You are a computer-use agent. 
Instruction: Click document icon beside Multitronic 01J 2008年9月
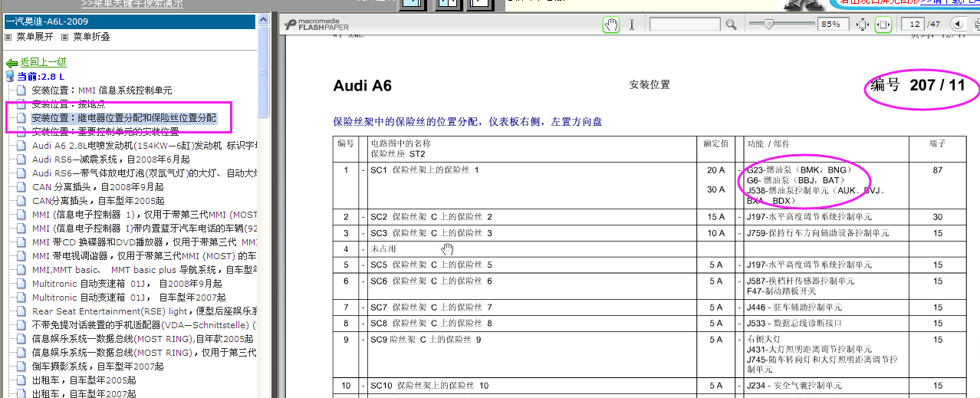[21, 284]
